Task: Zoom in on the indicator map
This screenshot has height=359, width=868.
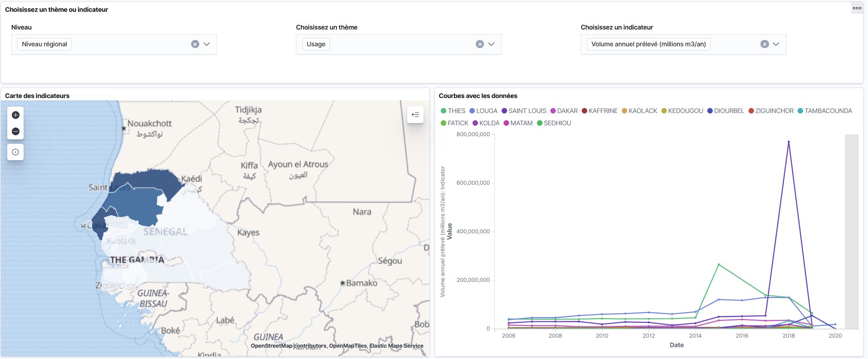Action: [15, 115]
